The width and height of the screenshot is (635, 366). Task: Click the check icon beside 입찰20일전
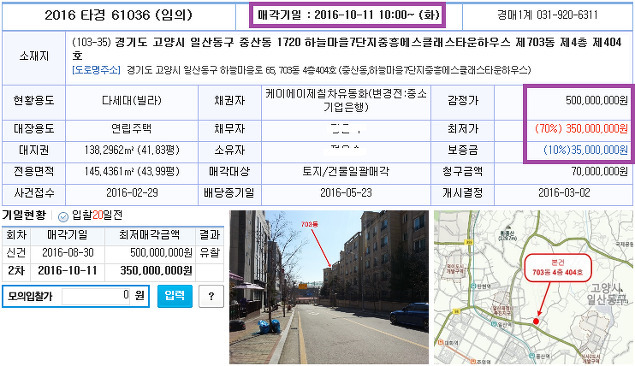coord(63,217)
